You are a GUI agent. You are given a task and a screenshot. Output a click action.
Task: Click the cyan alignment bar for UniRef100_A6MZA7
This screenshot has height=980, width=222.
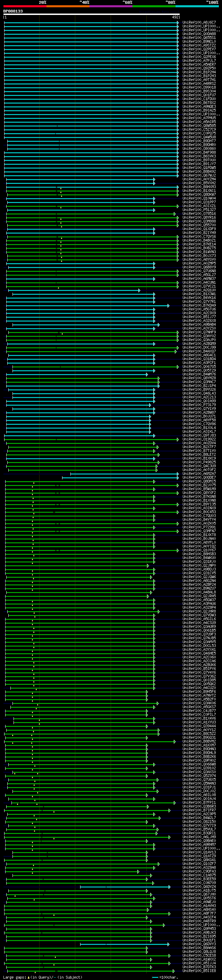click(x=125, y=474)
